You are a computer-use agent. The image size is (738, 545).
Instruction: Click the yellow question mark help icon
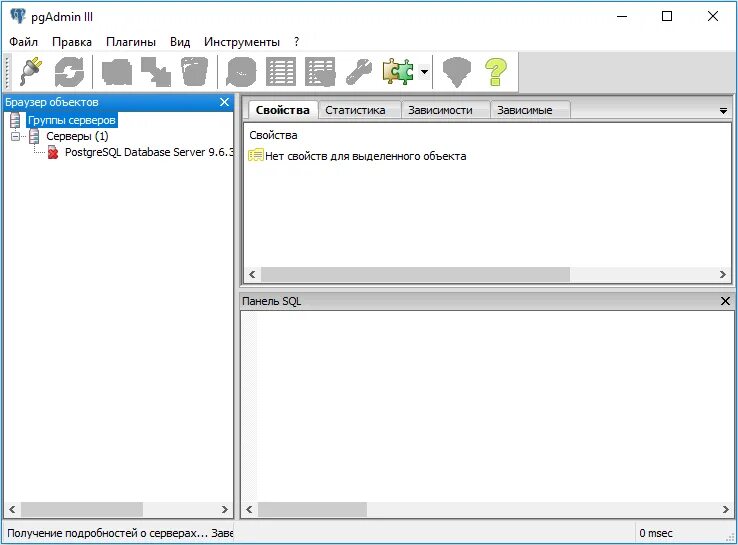click(496, 72)
